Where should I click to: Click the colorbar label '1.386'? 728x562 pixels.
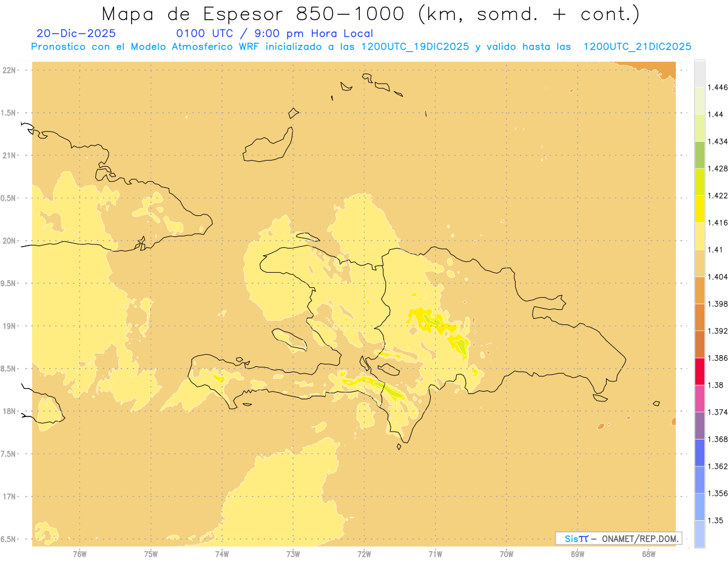point(718,358)
